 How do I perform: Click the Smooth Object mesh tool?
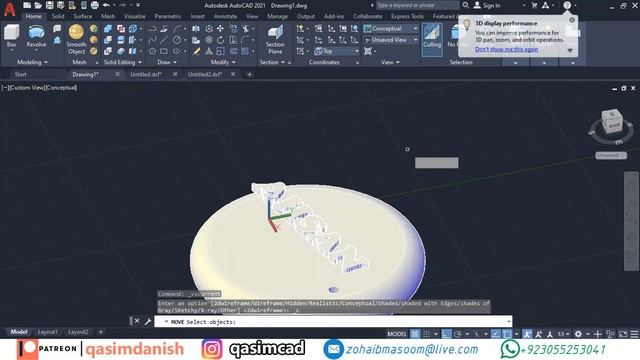[x=76, y=40]
